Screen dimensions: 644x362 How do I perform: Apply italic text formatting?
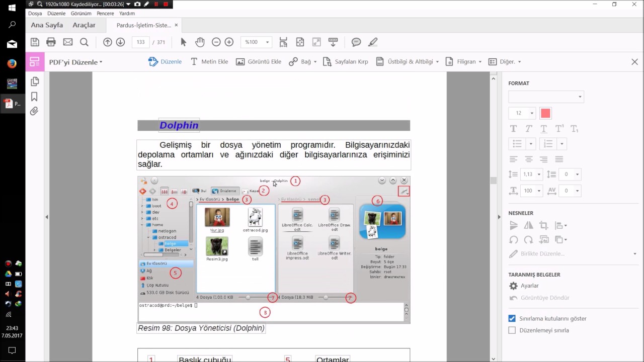point(528,128)
